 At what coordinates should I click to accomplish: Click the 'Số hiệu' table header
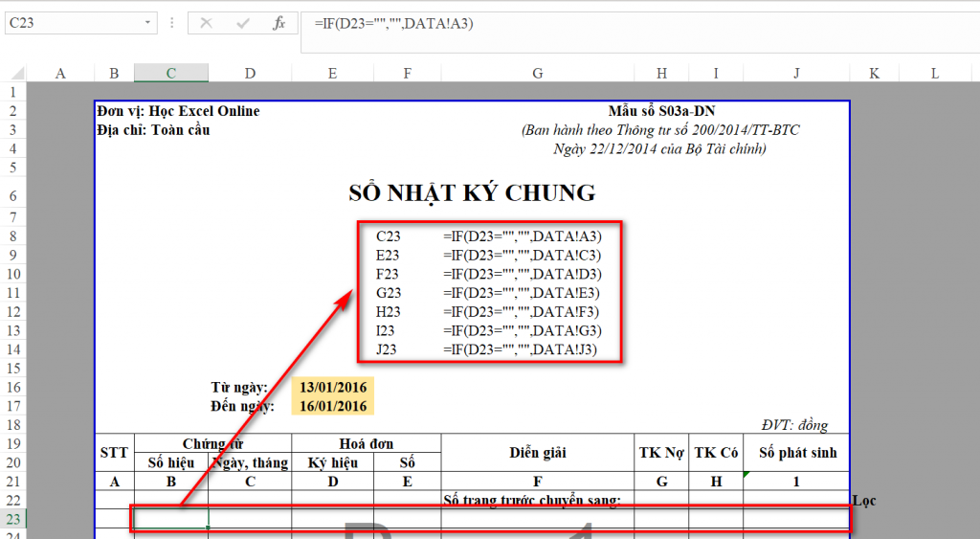click(x=171, y=462)
